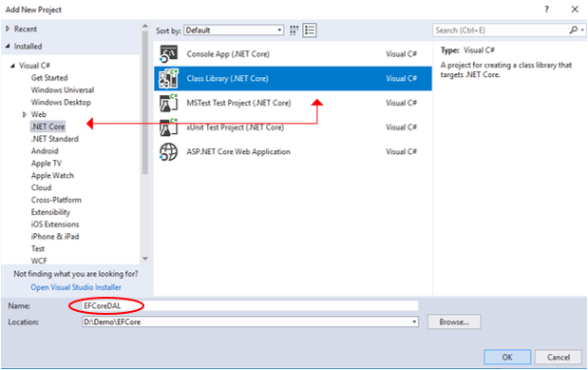Viewport: 588px width, 370px height.
Task: Click the Class Library (.NET Core) template icon
Action: click(x=168, y=79)
